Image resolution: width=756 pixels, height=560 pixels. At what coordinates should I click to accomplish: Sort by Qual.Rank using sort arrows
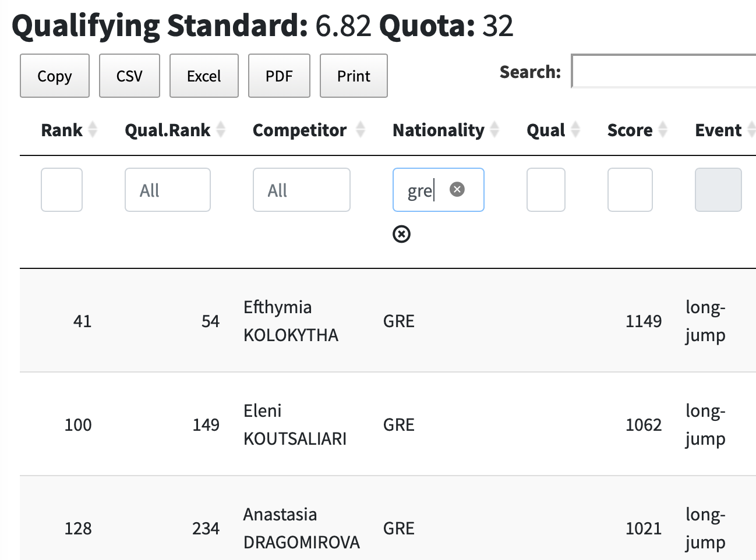(221, 130)
